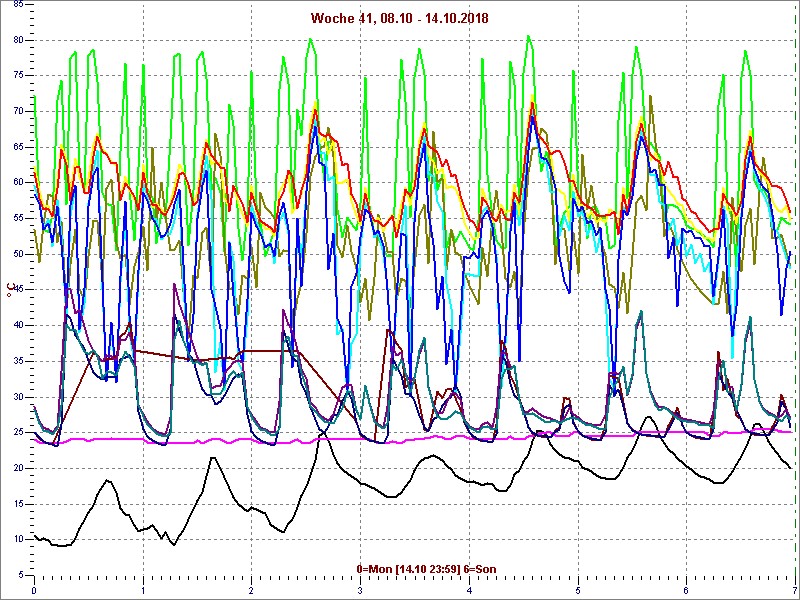
Task: Select day "1" on the horizontal day axis
Action: coord(143,591)
